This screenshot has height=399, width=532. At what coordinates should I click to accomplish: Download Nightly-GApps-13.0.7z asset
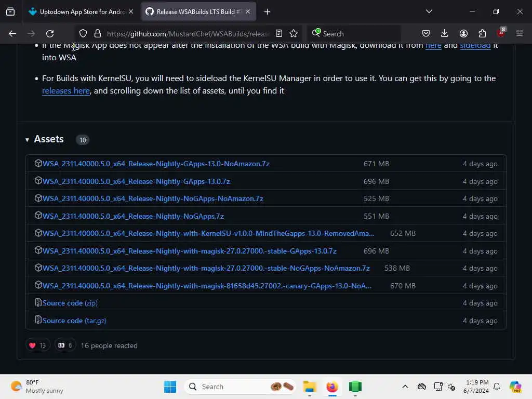click(x=136, y=181)
